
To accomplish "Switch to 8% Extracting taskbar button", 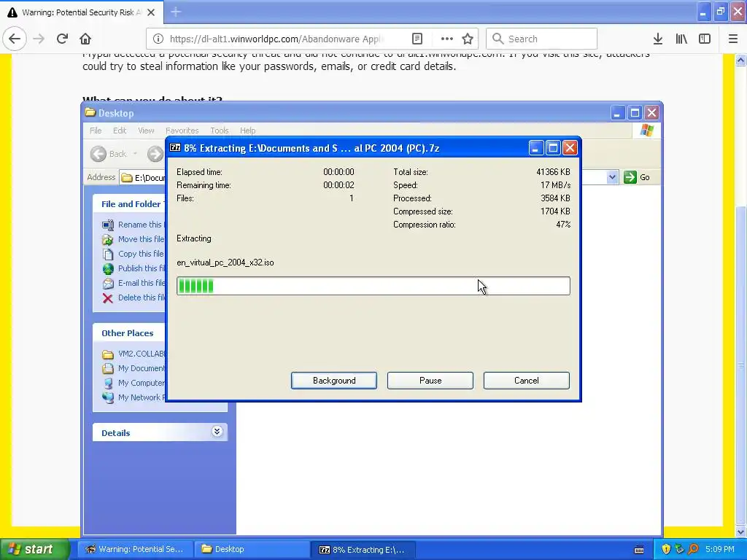I will tap(363, 550).
